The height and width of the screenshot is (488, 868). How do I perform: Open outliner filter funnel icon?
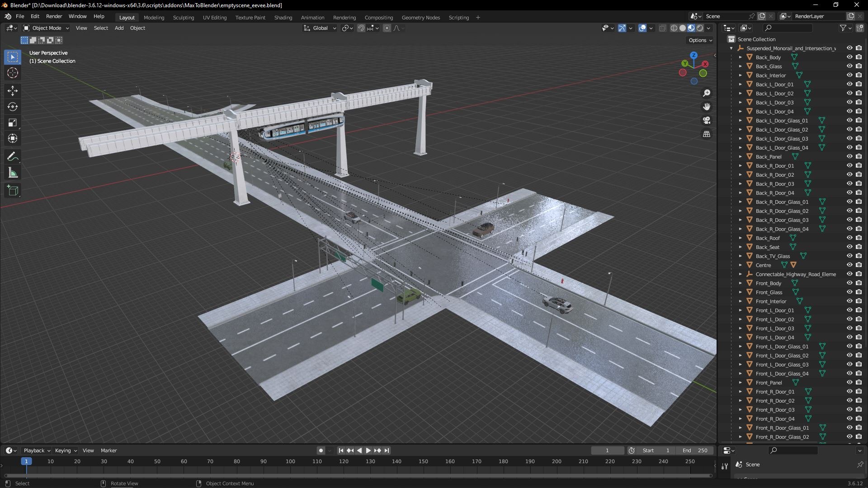[843, 28]
